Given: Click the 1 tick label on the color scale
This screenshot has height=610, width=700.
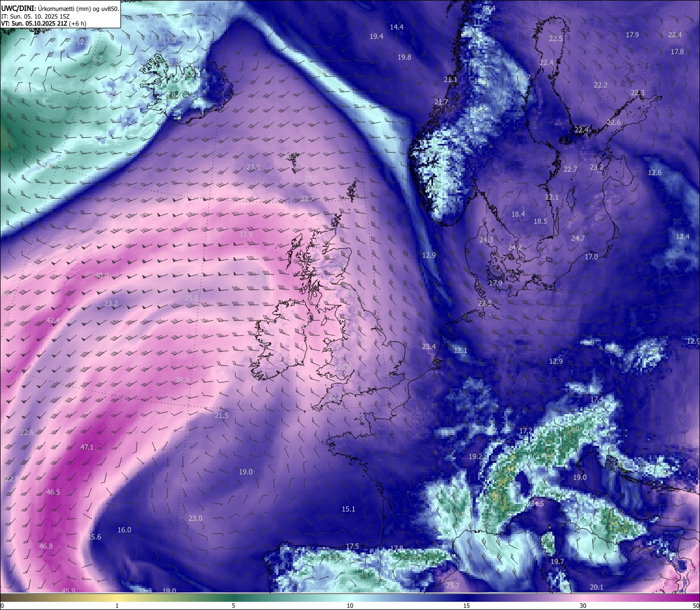Looking at the screenshot, I should (117, 605).
